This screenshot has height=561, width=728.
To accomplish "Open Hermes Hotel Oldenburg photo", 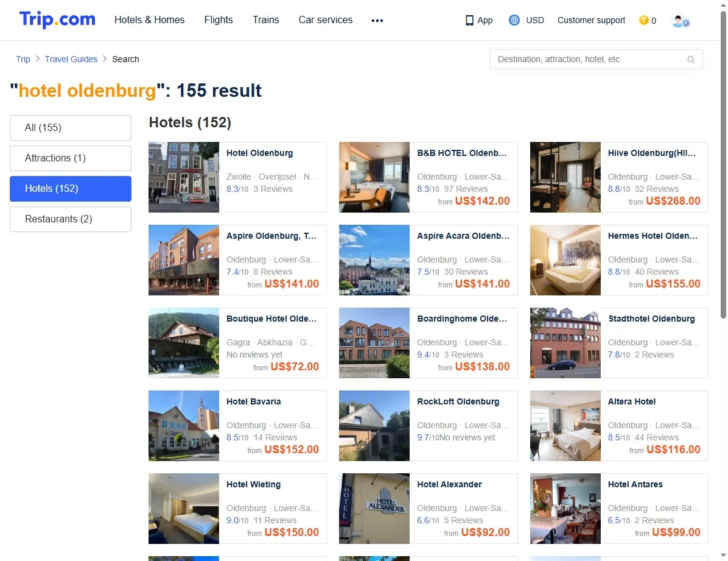I will click(565, 260).
